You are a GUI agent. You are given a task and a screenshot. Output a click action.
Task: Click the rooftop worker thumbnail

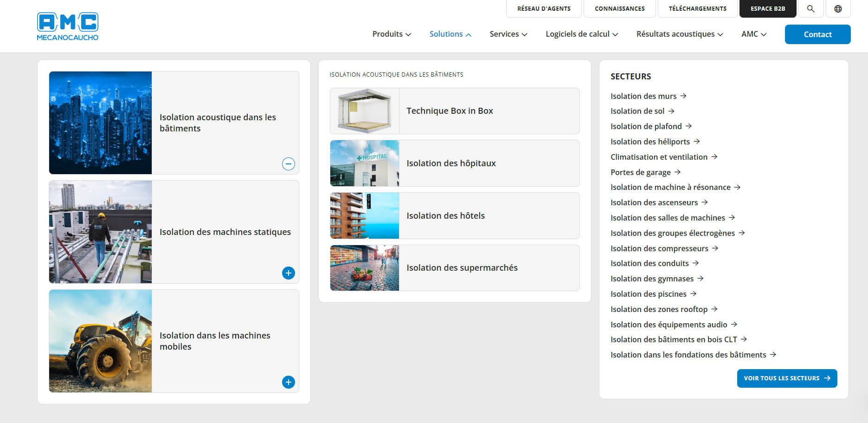(x=100, y=232)
